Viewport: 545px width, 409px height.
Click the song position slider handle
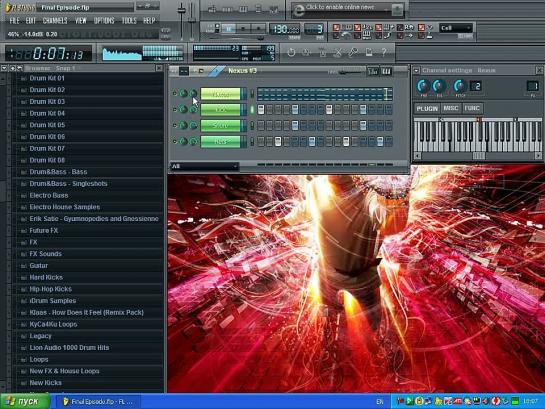click(261, 38)
